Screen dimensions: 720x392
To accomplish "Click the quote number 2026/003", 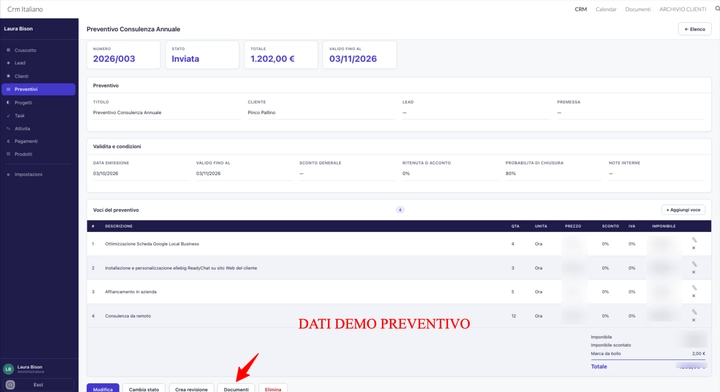I will pyautogui.click(x=114, y=59).
